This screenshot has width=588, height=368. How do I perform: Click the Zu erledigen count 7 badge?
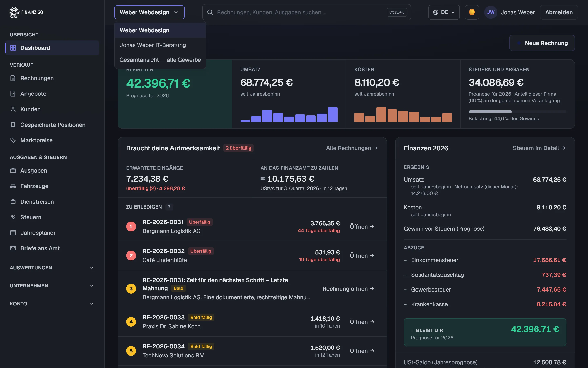coord(169,207)
